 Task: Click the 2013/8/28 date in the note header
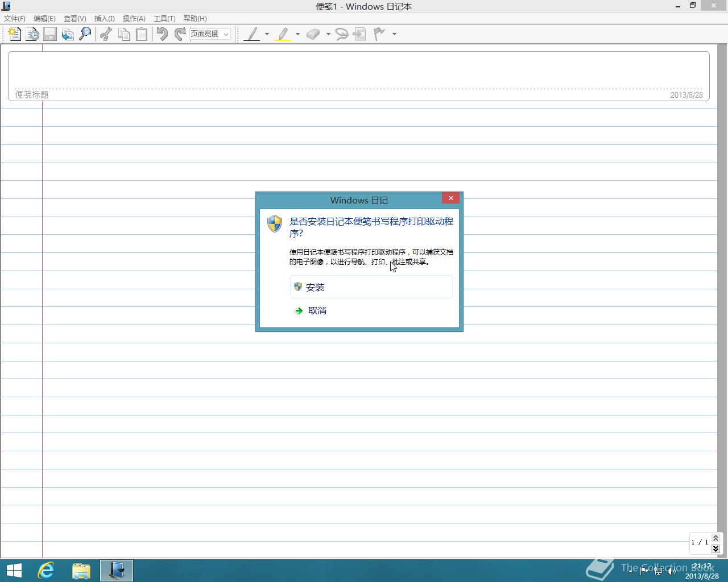pyautogui.click(x=686, y=95)
